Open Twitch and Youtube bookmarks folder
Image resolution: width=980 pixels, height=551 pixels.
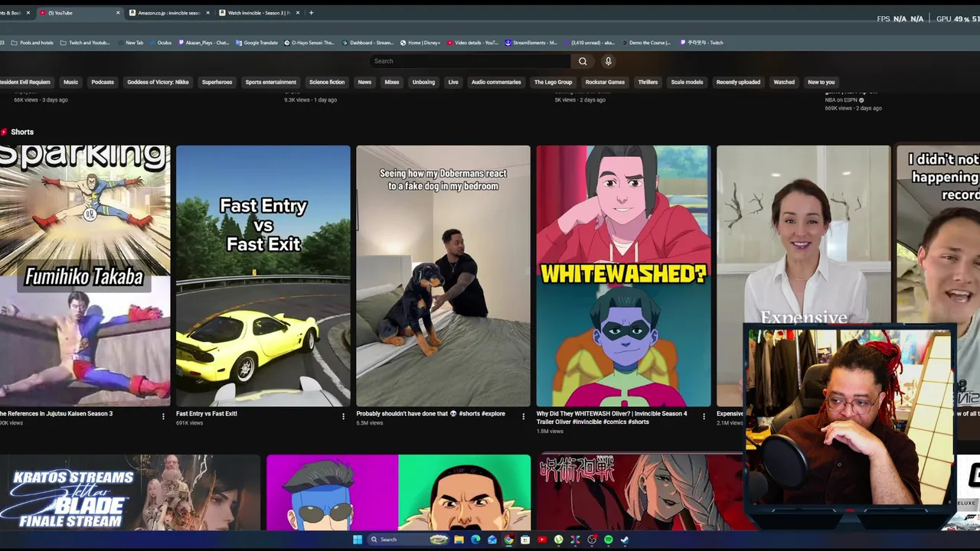coord(85,43)
